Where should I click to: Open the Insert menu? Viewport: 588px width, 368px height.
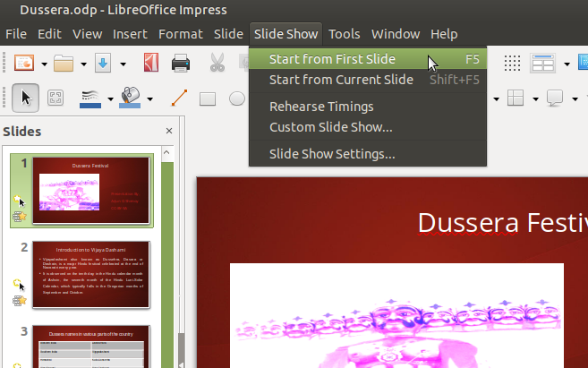130,34
